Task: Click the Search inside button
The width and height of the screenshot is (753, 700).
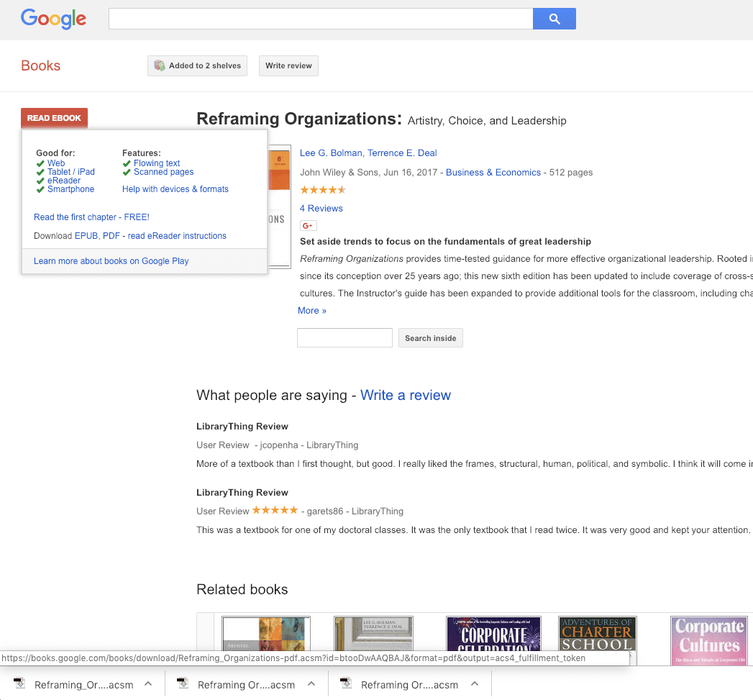Action: [430, 337]
